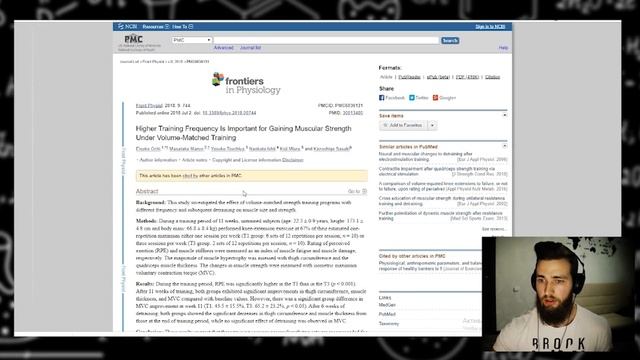The image size is (640, 360).
Task: Click Add to Favorites button
Action: click(403, 125)
